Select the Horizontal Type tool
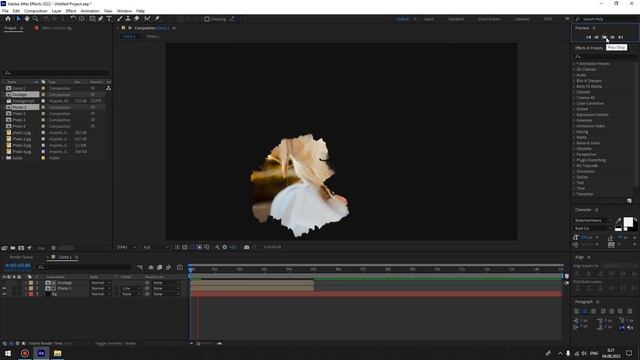The height and width of the screenshot is (360, 640). tap(109, 19)
